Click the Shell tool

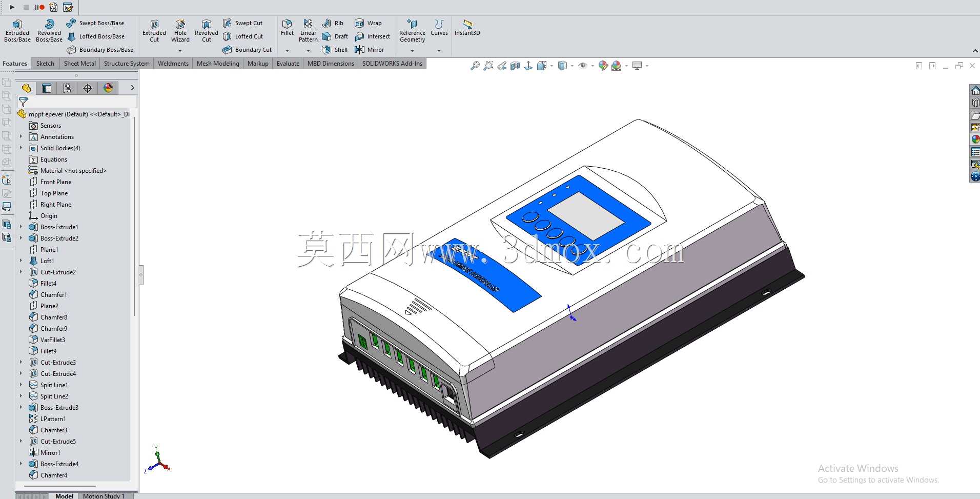(x=335, y=50)
